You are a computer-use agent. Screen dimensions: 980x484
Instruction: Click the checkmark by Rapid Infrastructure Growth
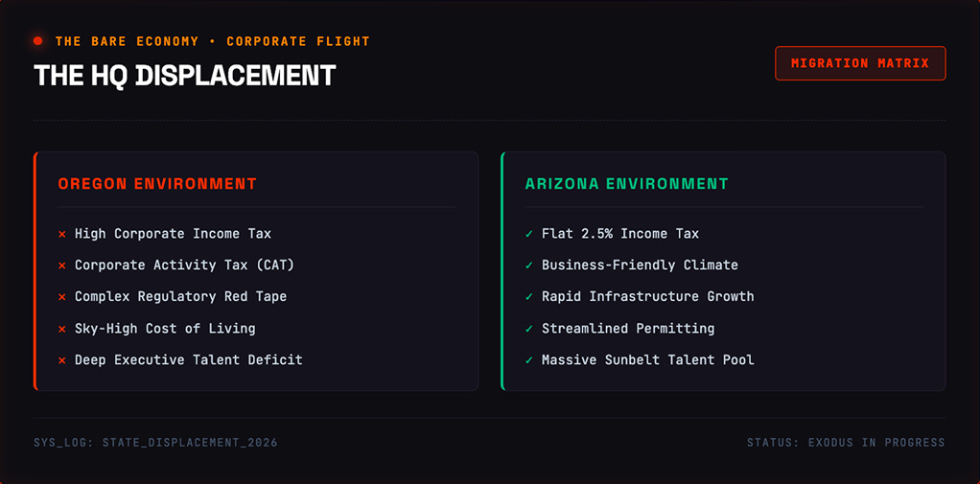(529, 297)
